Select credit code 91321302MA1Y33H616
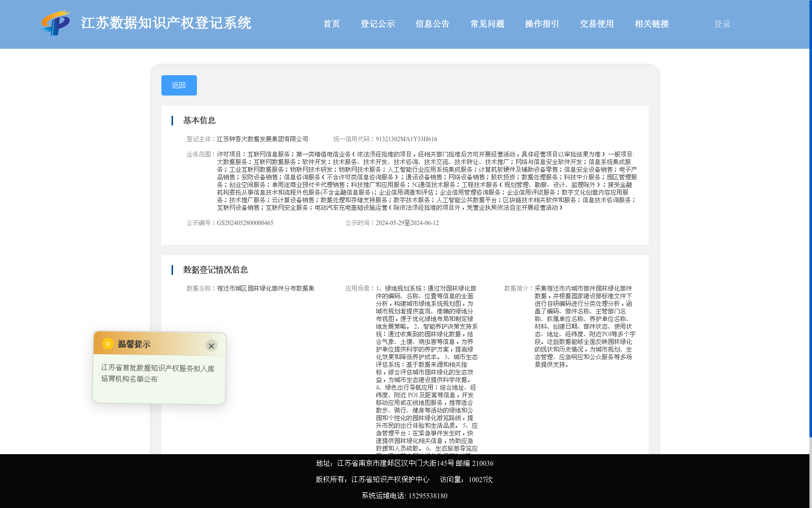This screenshot has width=812, height=508. click(407, 139)
